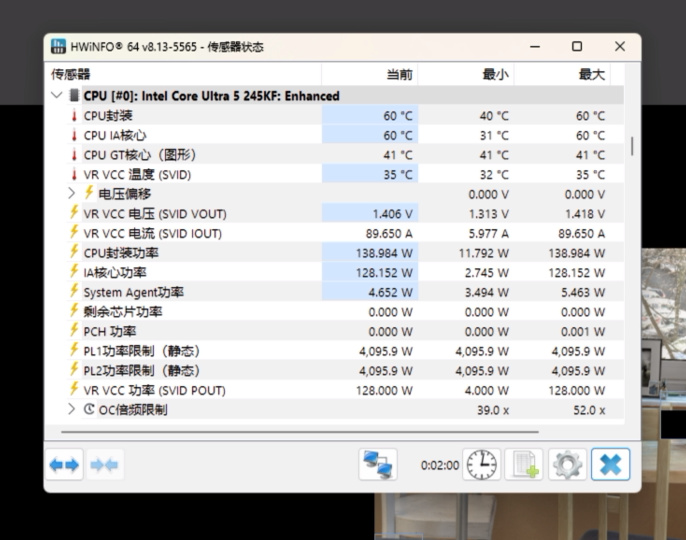Click the maximum value 52.0 x

(589, 410)
